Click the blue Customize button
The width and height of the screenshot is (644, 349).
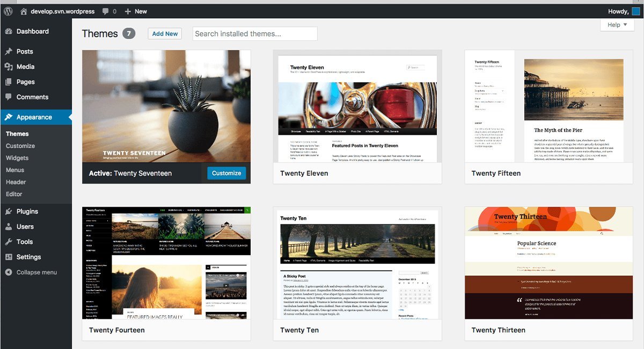pos(226,173)
